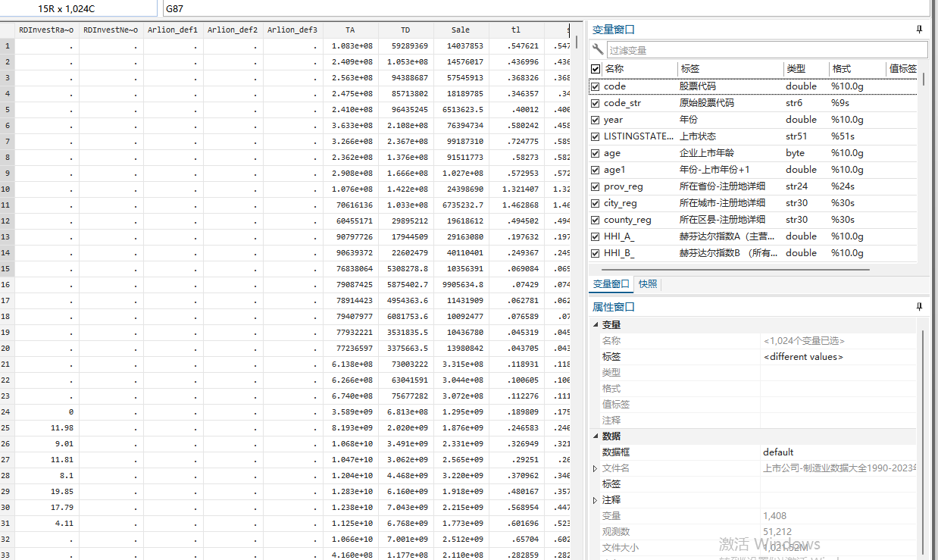Click the pin icon in 属性窗口
938x560 pixels.
(919, 307)
